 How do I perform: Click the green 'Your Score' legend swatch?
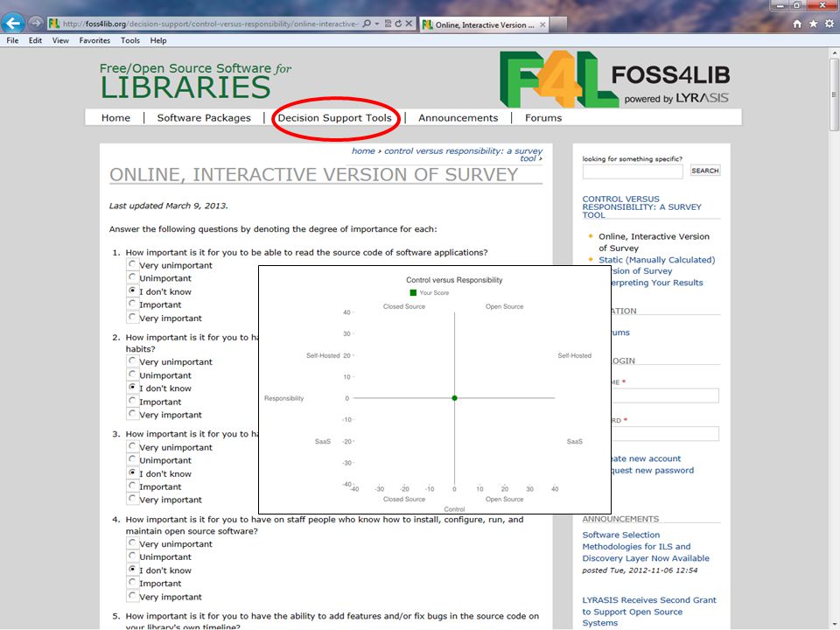pyautogui.click(x=413, y=292)
